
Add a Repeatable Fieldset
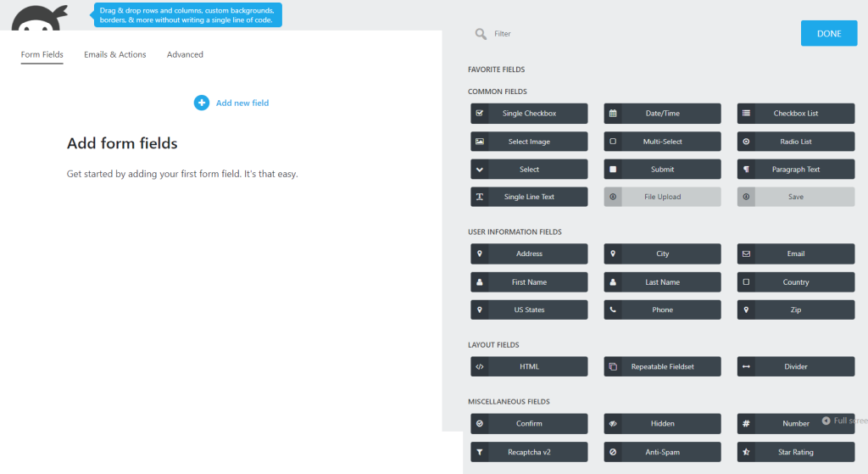(663, 366)
